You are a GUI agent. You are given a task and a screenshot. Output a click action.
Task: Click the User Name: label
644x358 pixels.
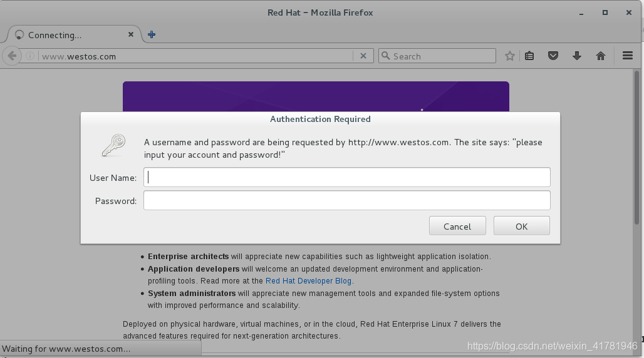(x=113, y=178)
